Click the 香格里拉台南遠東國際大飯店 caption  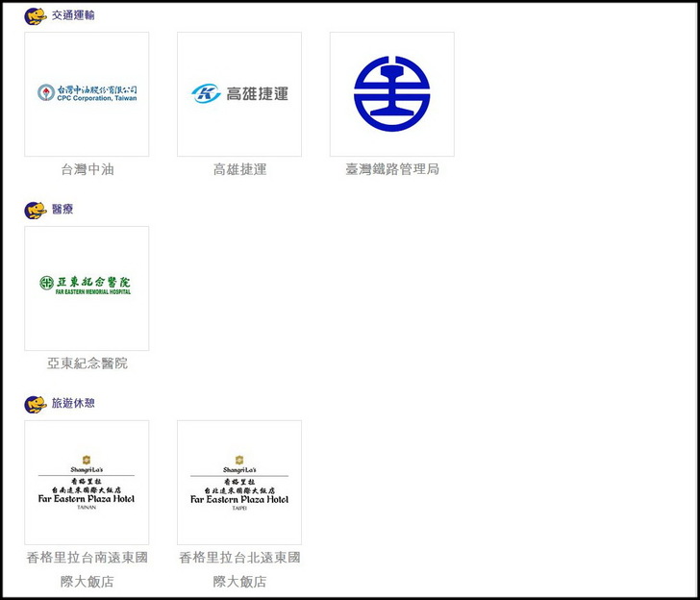87,569
